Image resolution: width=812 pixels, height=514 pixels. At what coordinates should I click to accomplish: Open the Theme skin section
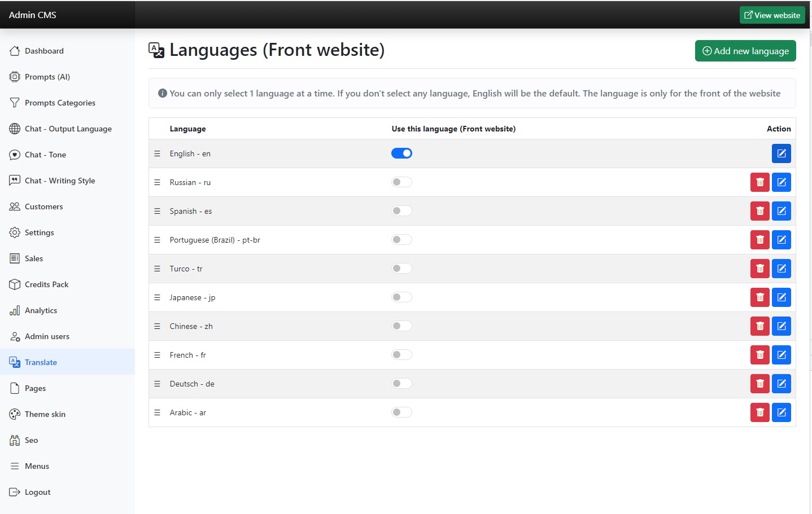pos(45,414)
